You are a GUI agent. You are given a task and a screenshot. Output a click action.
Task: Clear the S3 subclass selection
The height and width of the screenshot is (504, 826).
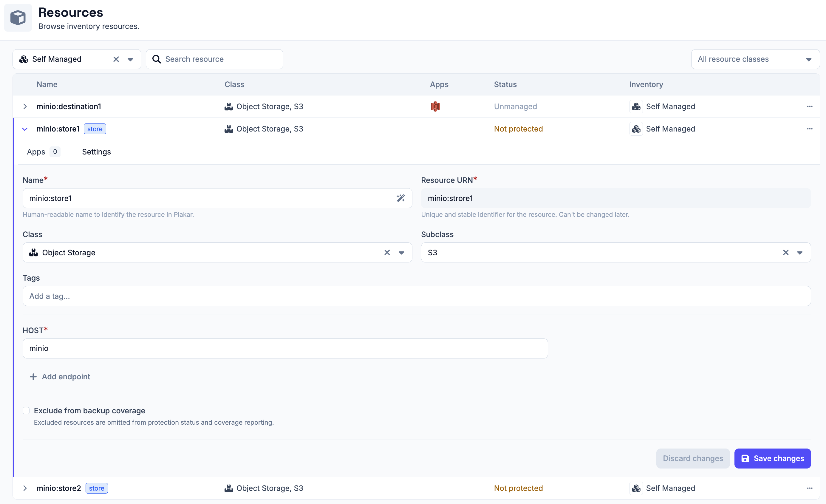(x=785, y=253)
